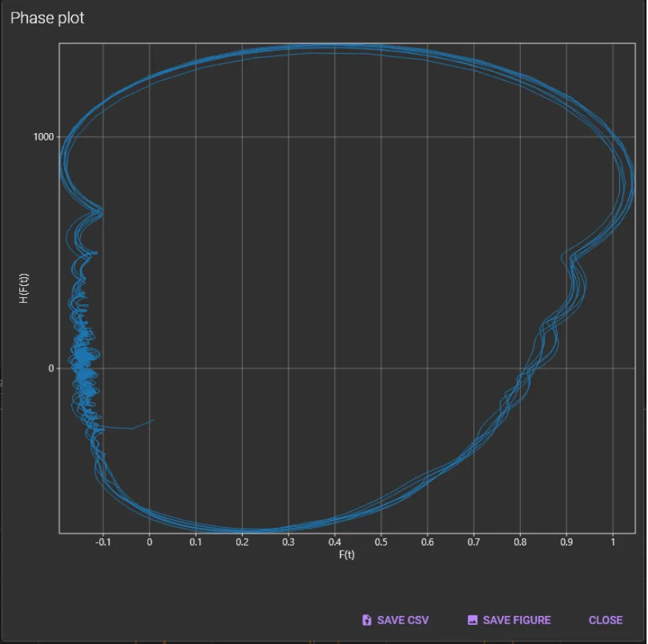Click the image icon beside SAVE FIGURE
The image size is (648, 644).
[x=473, y=620]
